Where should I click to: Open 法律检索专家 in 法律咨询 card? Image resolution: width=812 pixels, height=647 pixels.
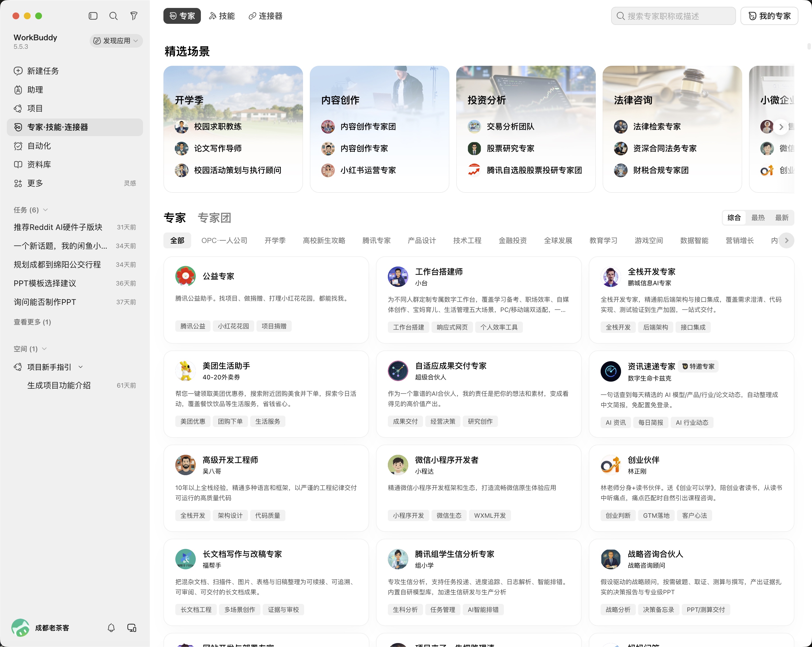pos(647,127)
